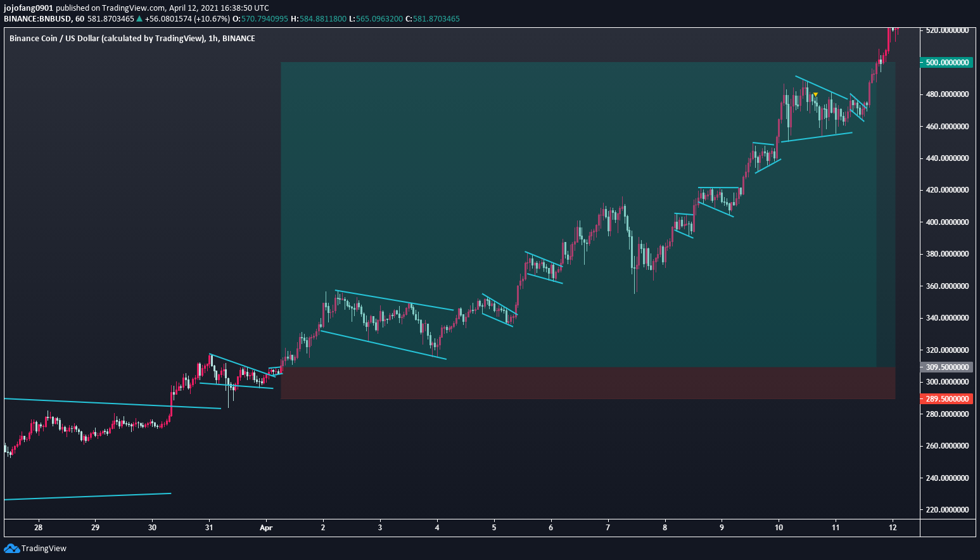Image resolution: width=980 pixels, height=560 pixels.
Task: Click the date label 4 on time axis
Action: [437, 527]
